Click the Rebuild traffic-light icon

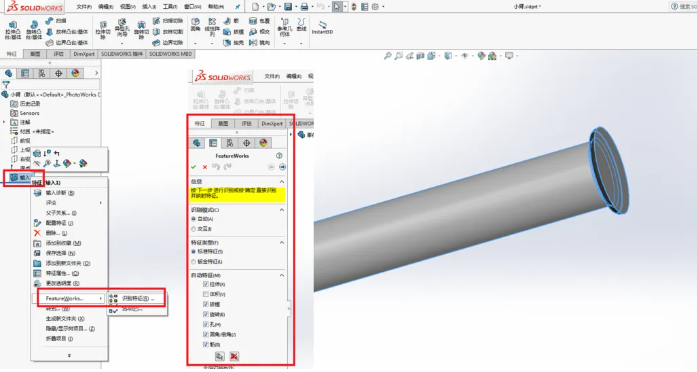click(x=354, y=7)
